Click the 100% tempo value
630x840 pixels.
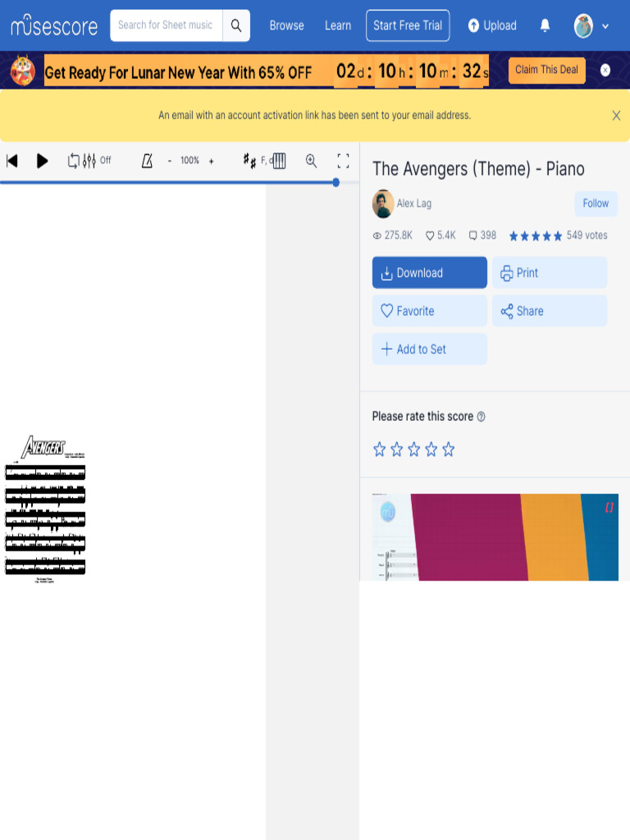189,160
